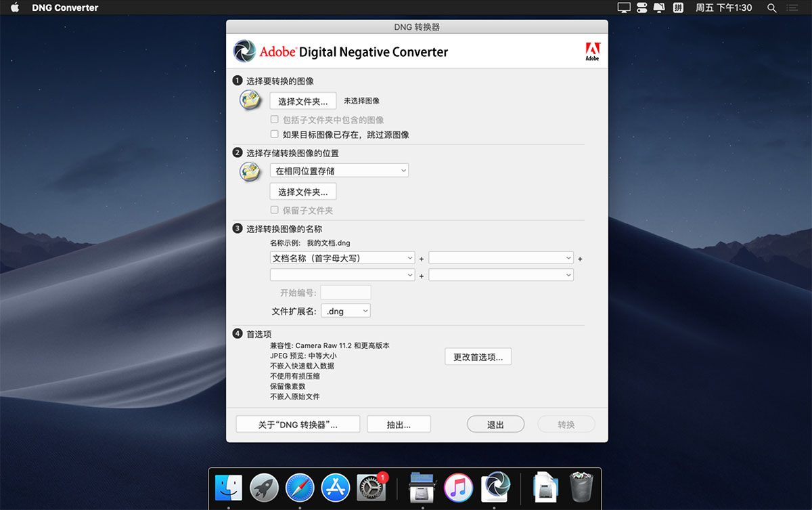This screenshot has width=812, height=510.
Task: Click the 不嵌入原始文件 line
Action: 295,396
